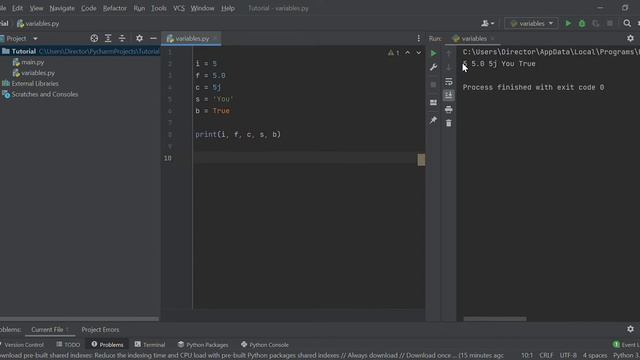Image resolution: width=640 pixels, height=360 pixels.
Task: Click the warning indicator in editor
Action: tap(393, 53)
